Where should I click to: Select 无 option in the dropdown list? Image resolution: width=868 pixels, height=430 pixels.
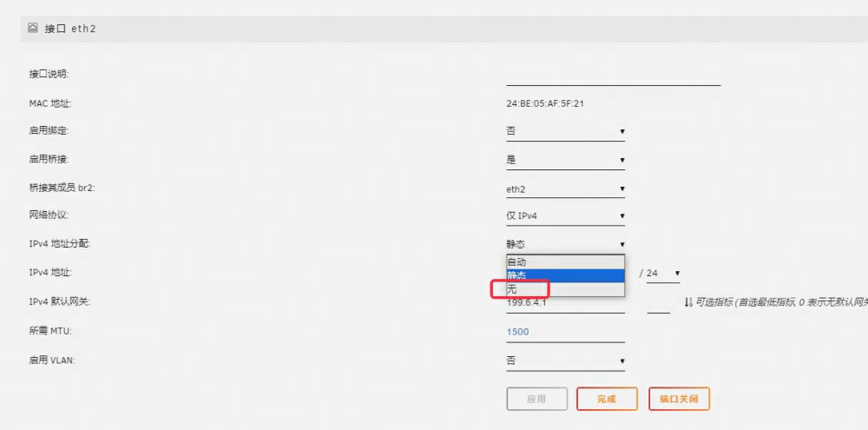click(565, 289)
